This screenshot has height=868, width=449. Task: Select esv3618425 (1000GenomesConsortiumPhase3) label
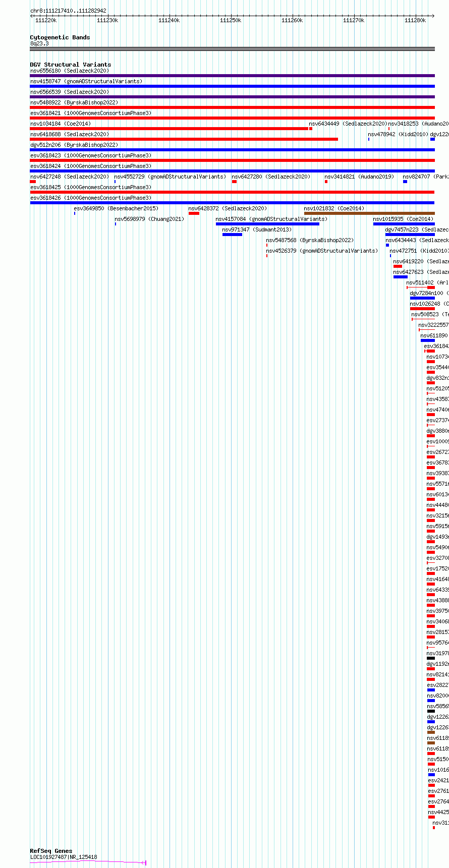pyautogui.click(x=91, y=187)
